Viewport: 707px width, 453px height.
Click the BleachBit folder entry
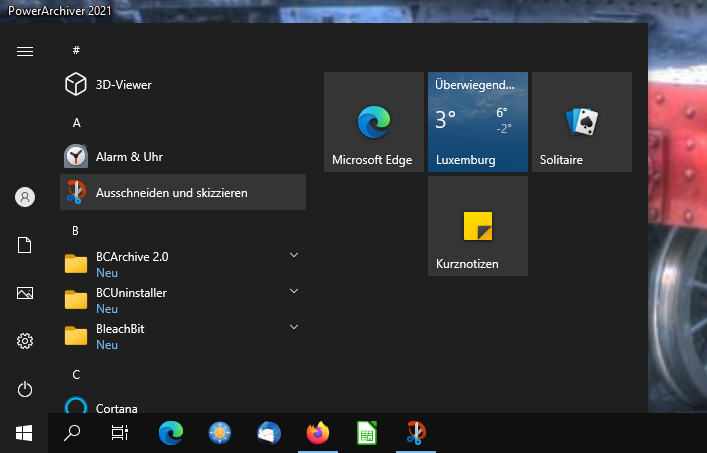(x=183, y=336)
